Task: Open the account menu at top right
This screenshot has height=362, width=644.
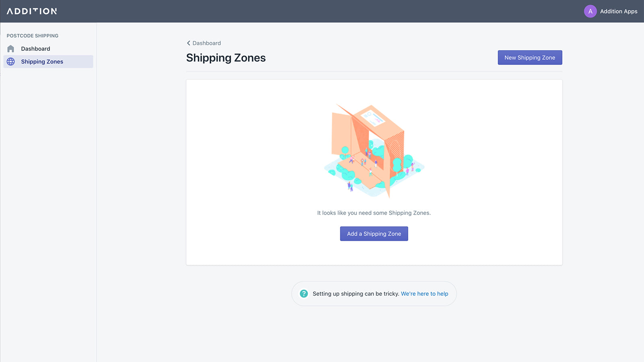Action: [610, 11]
